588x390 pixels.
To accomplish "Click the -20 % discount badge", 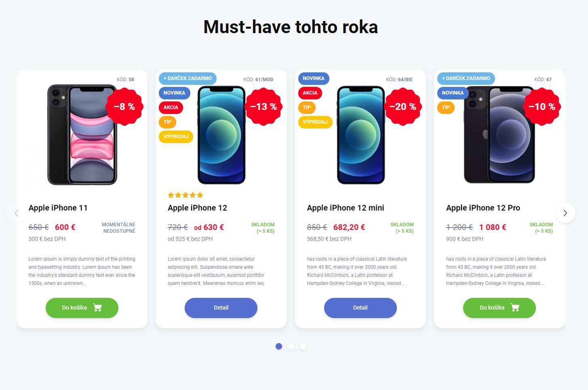I will click(x=403, y=107).
